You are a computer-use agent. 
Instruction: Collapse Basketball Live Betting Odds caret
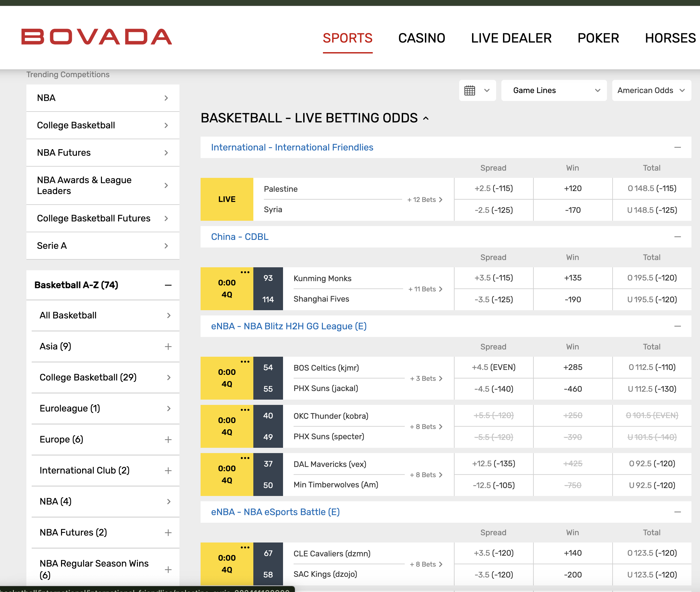click(x=426, y=118)
